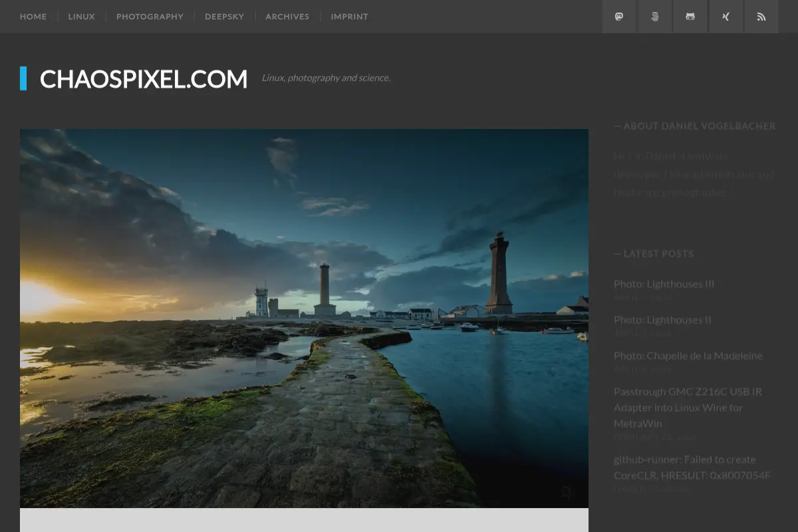Open the post Photo: Chapelle de la Madeleine
The width and height of the screenshot is (798, 532).
[x=688, y=356]
